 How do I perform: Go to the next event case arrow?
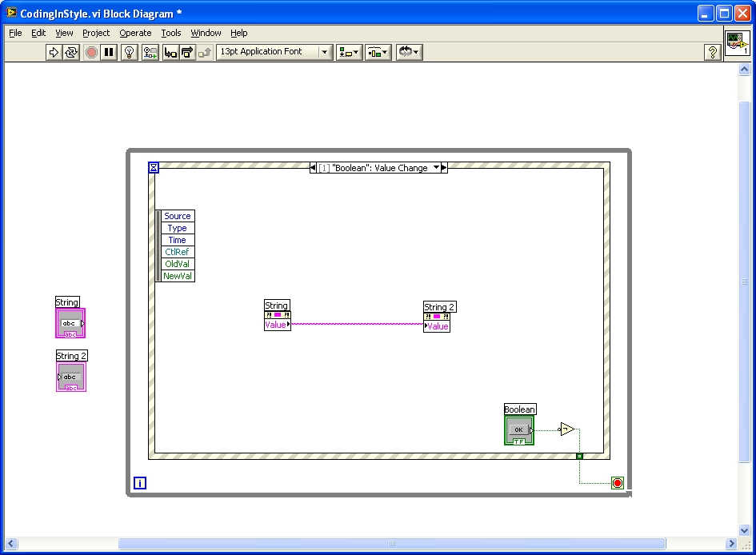point(445,168)
